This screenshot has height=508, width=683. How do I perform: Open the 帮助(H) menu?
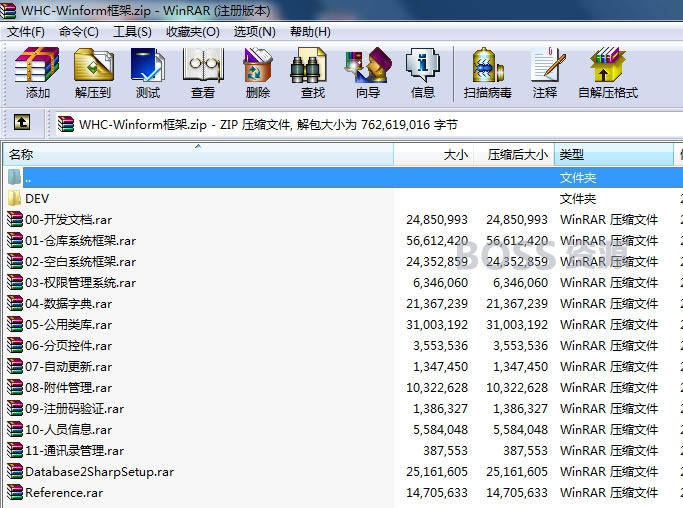pos(310,32)
